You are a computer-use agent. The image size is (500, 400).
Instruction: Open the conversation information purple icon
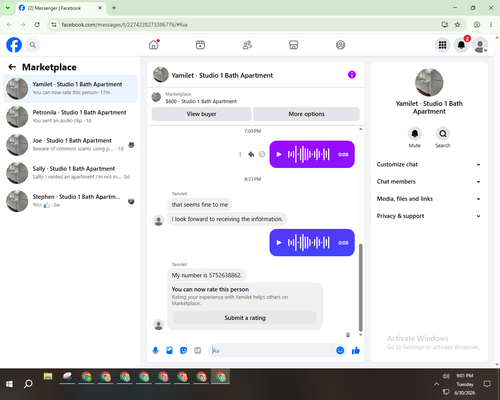point(352,75)
